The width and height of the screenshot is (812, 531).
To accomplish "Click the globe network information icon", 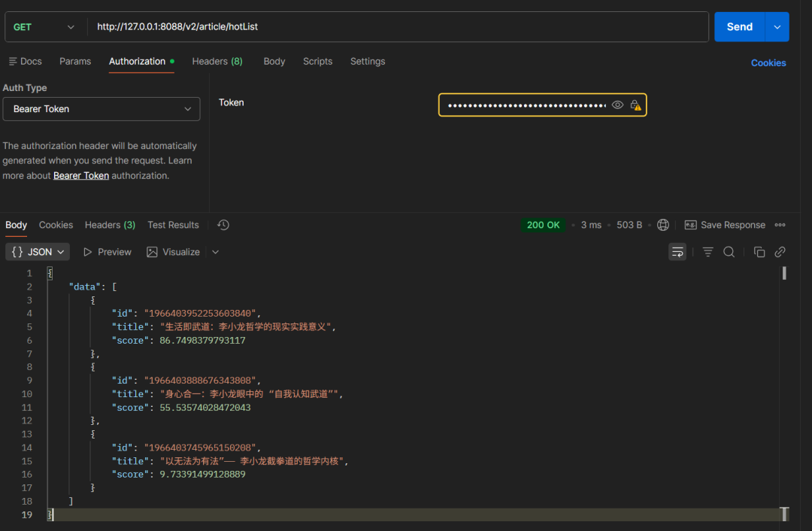I will (663, 225).
